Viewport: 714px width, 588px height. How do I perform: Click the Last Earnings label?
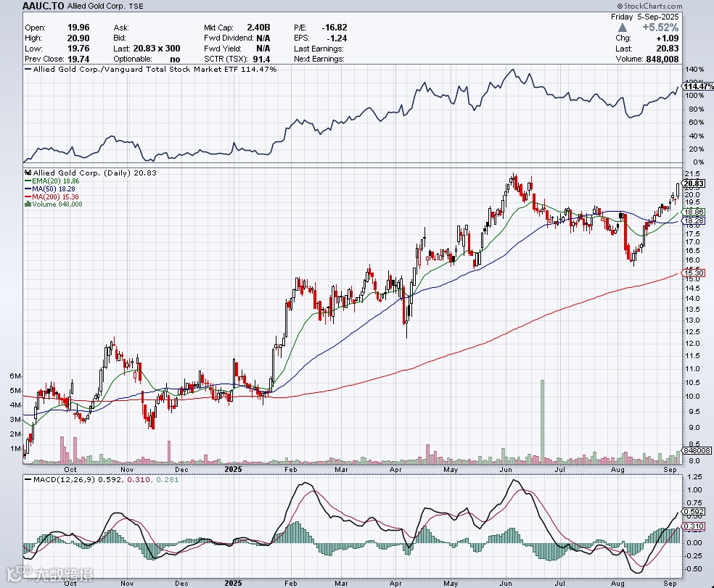[x=319, y=49]
